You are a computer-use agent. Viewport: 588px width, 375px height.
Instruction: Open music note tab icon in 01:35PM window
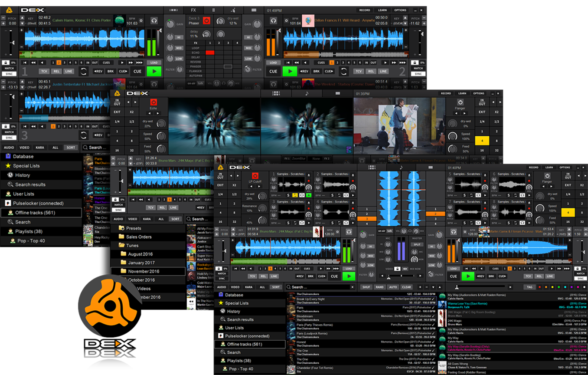(307, 93)
